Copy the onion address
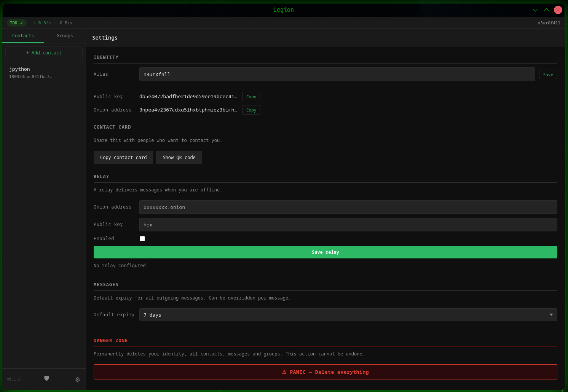Screen dimensions: 568x392 [251, 110]
